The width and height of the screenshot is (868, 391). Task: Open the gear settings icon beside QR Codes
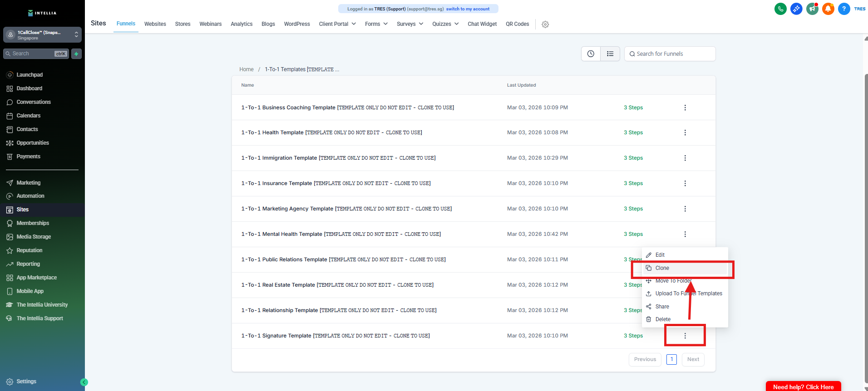click(x=545, y=24)
